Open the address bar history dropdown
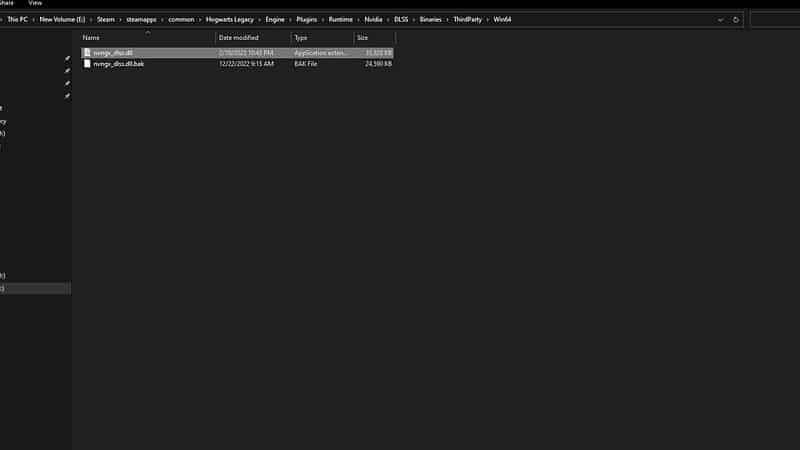The height and width of the screenshot is (450, 800). 720,19
